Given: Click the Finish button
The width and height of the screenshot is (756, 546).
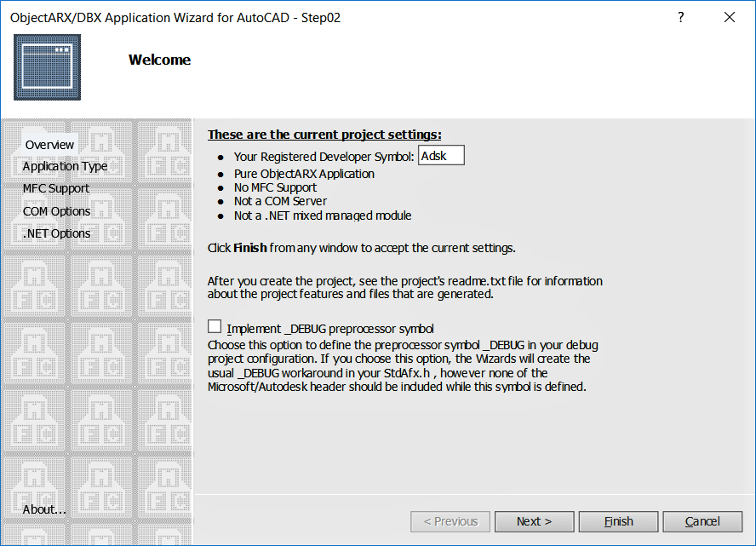Looking at the screenshot, I should [619, 521].
